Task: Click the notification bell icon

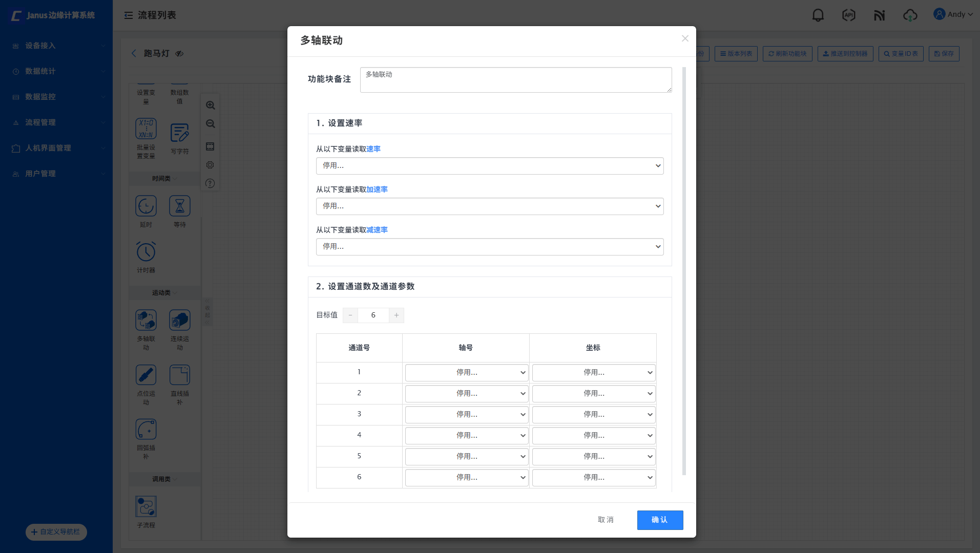Action: click(x=818, y=15)
